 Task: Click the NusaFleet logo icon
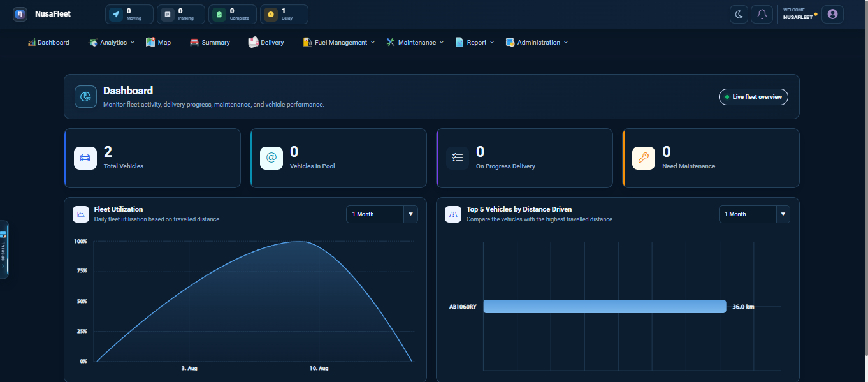click(x=20, y=14)
